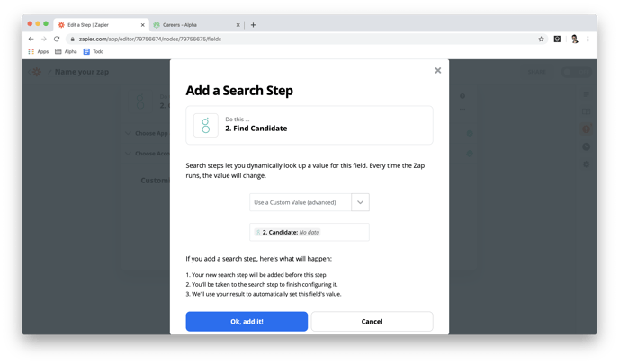Reload the page with refresh icon
619x364 pixels.
(57, 39)
